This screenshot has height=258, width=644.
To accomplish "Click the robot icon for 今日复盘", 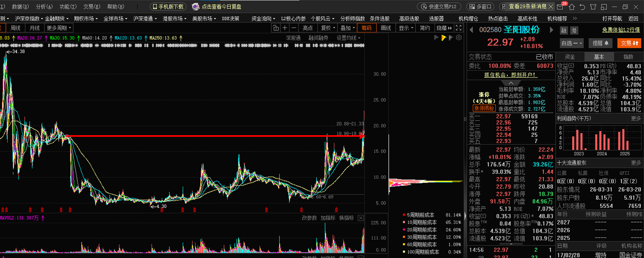I will click(x=196, y=7).
